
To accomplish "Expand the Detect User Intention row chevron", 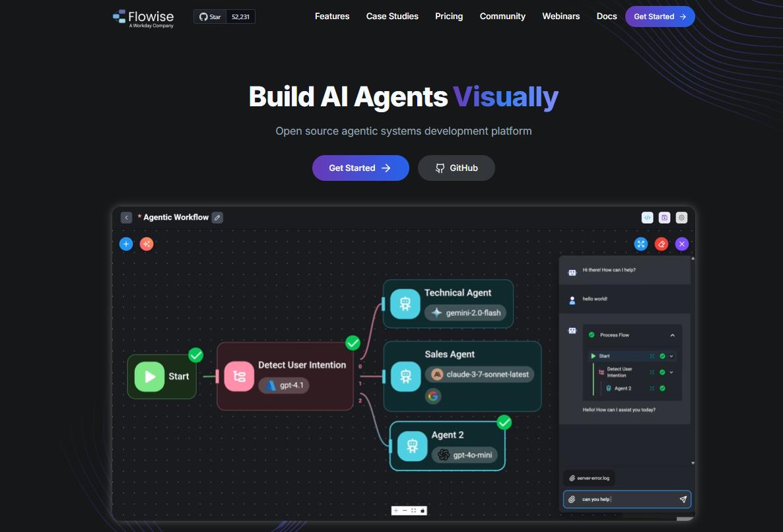I will pyautogui.click(x=671, y=372).
